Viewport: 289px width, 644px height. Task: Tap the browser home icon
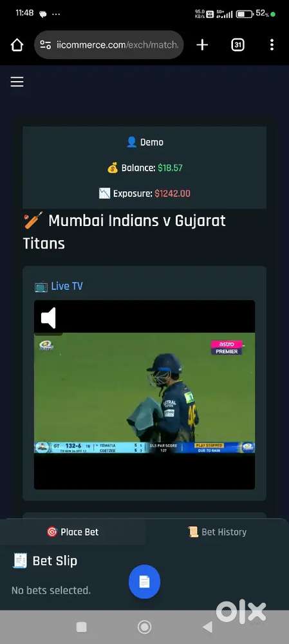tap(17, 45)
